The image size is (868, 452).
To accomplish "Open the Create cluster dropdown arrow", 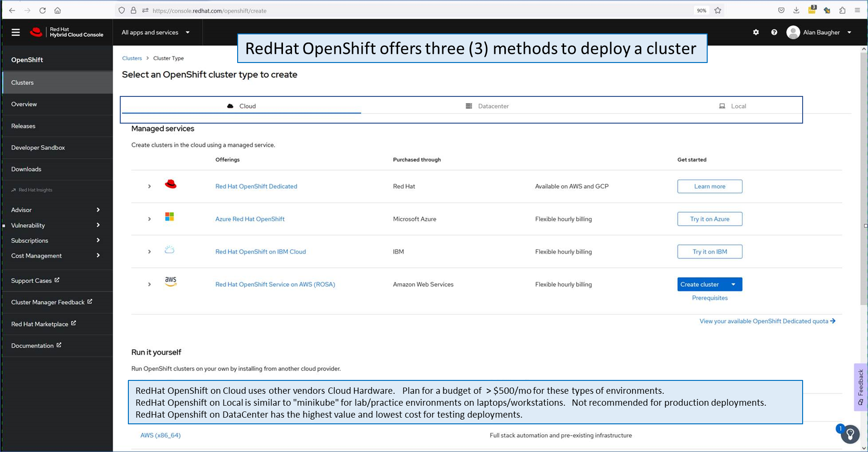I will (x=733, y=284).
